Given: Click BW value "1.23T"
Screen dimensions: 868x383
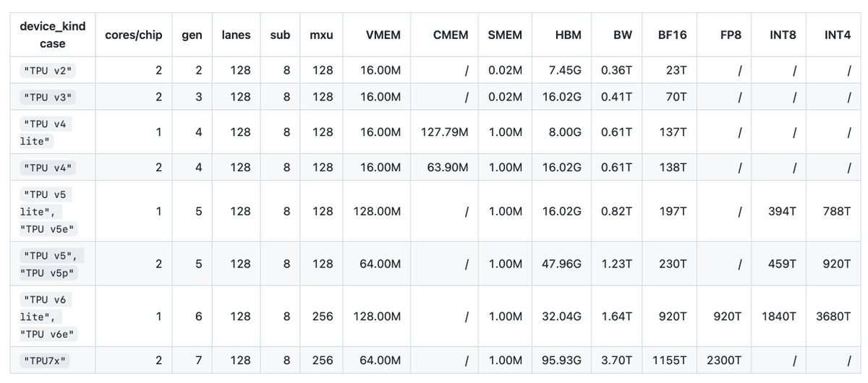Looking at the screenshot, I should coord(616,264).
